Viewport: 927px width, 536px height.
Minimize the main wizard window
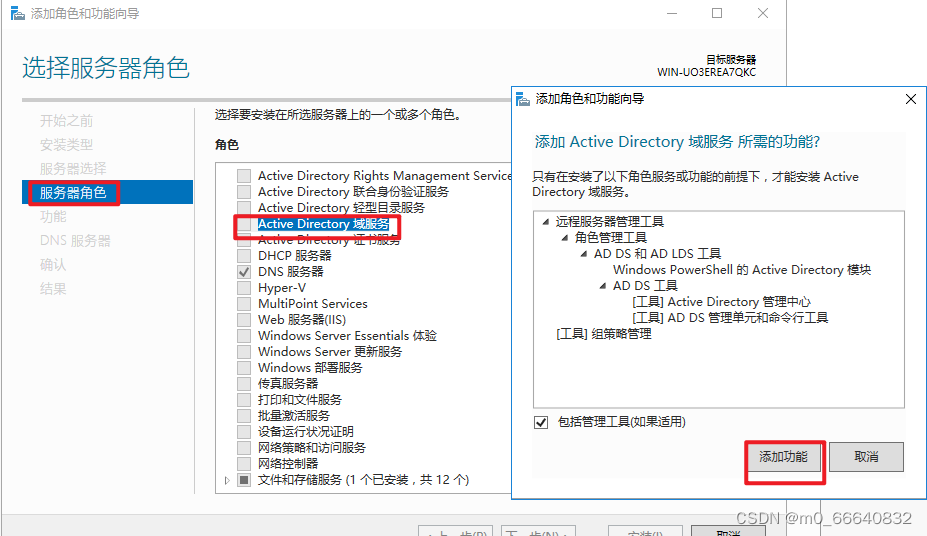[x=672, y=13]
